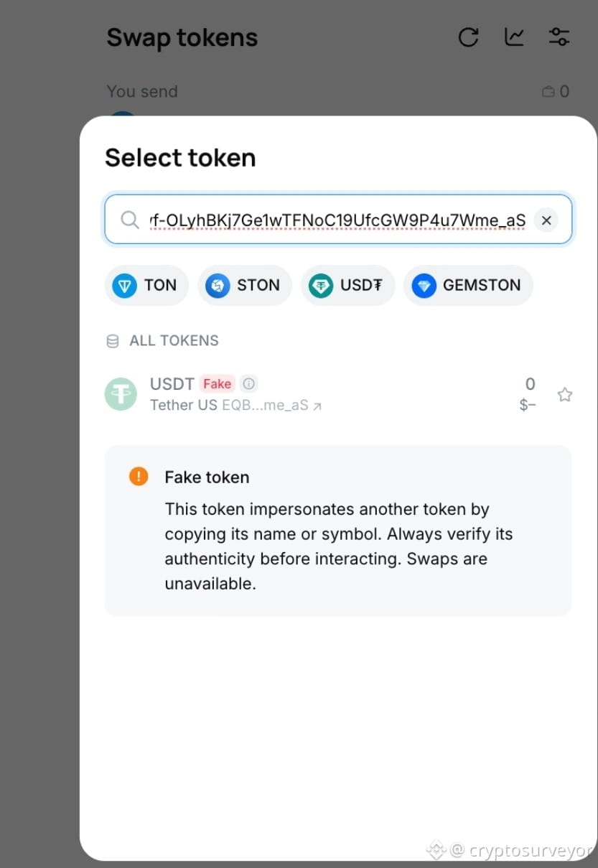This screenshot has height=868, width=598.
Task: Click the refresh icon beside Swap tokens
Action: [469, 37]
